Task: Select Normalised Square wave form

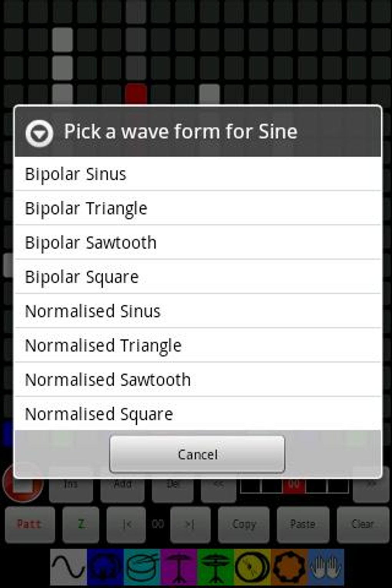Action: [198, 414]
